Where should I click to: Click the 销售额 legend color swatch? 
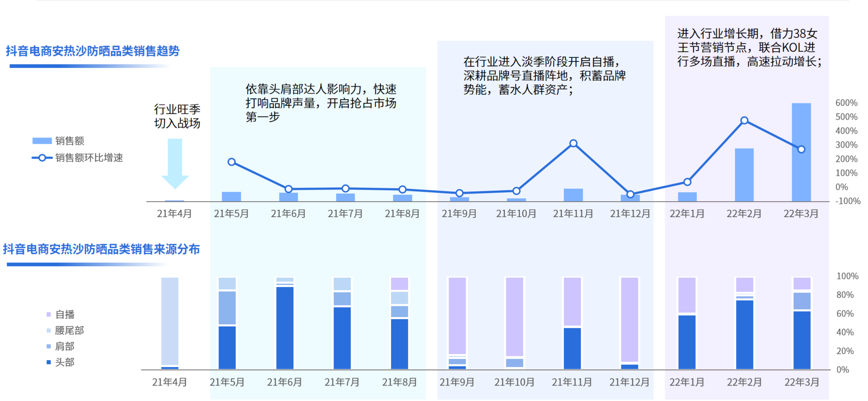point(42,141)
